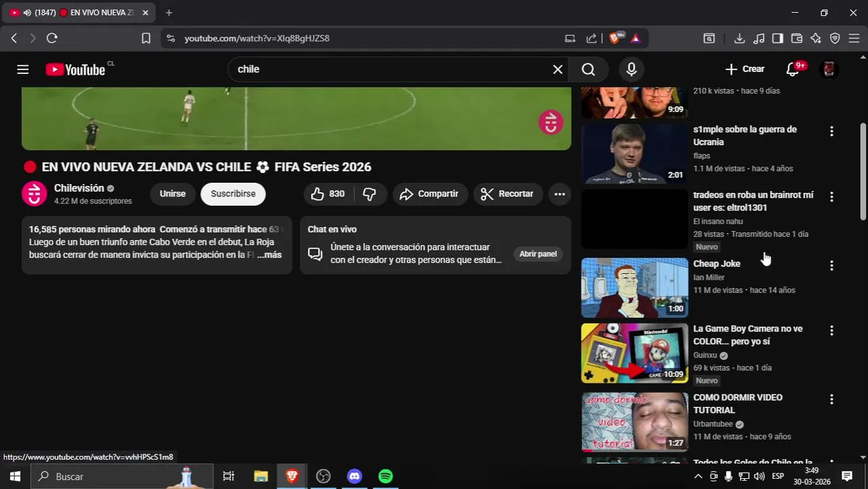Expand description with '...más'

click(269, 255)
